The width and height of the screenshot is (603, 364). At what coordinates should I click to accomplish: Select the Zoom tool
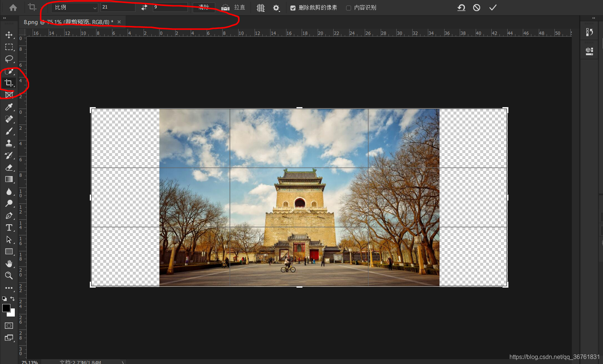click(x=9, y=275)
